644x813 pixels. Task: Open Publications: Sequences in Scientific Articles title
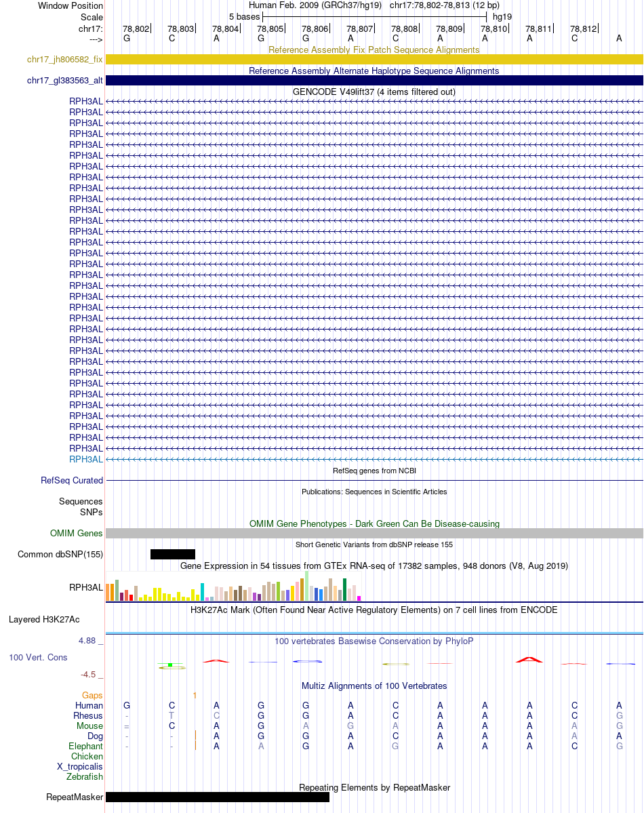374,492
